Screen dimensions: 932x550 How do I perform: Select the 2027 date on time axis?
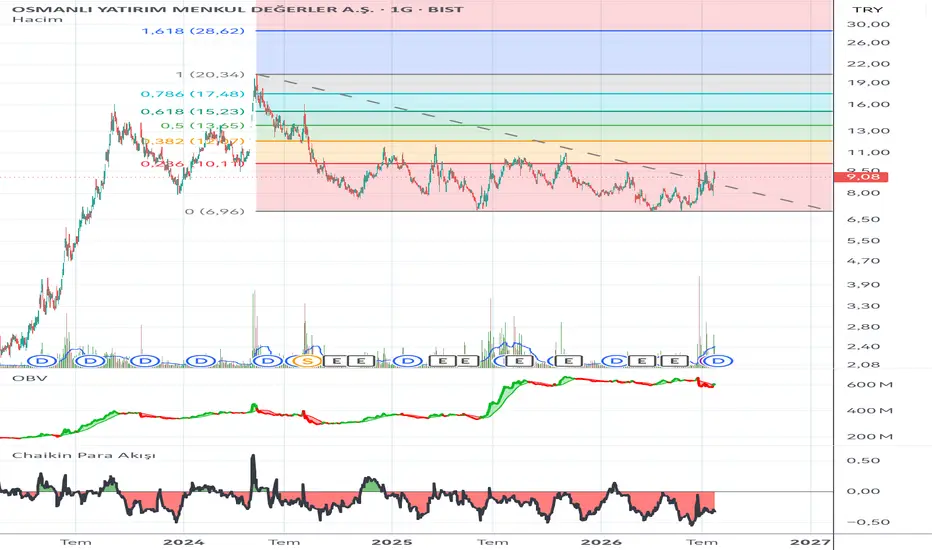point(810,542)
